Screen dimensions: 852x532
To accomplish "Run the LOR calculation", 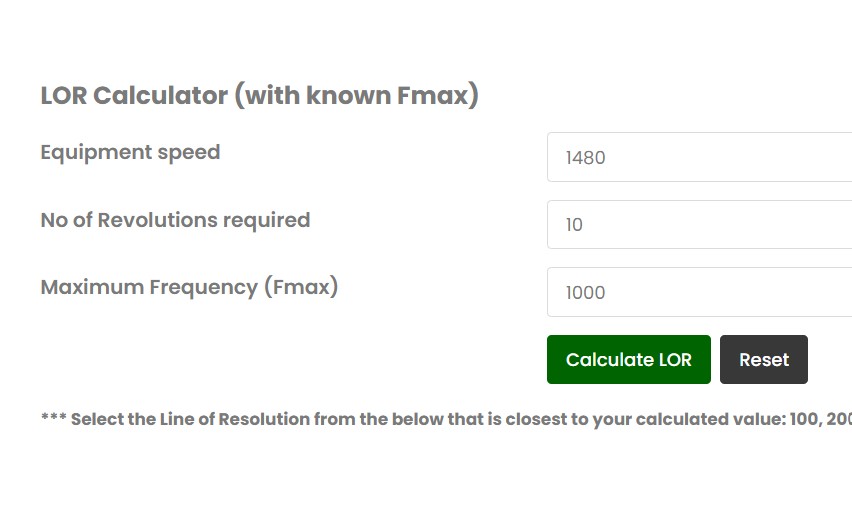I will 628,360.
